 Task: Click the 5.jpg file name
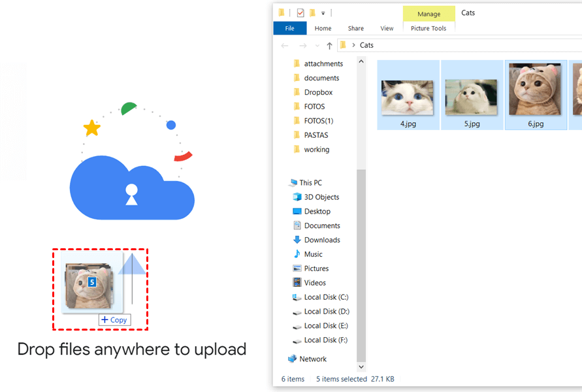coord(472,124)
